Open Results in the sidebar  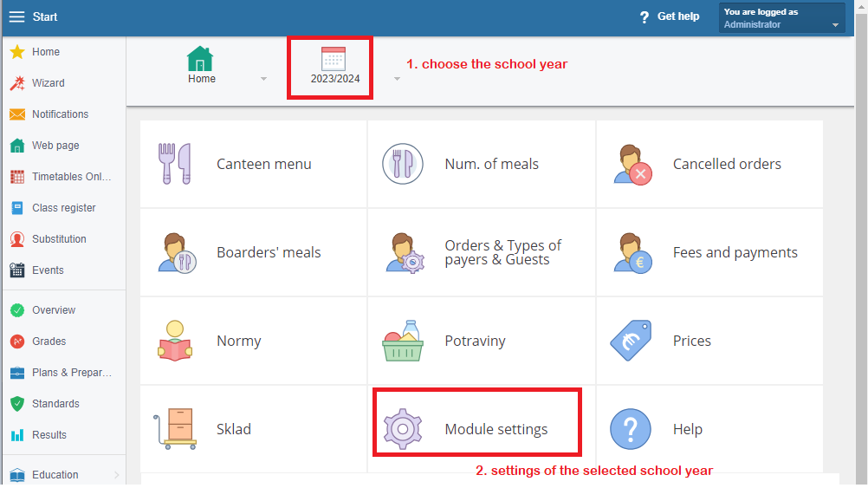point(49,435)
